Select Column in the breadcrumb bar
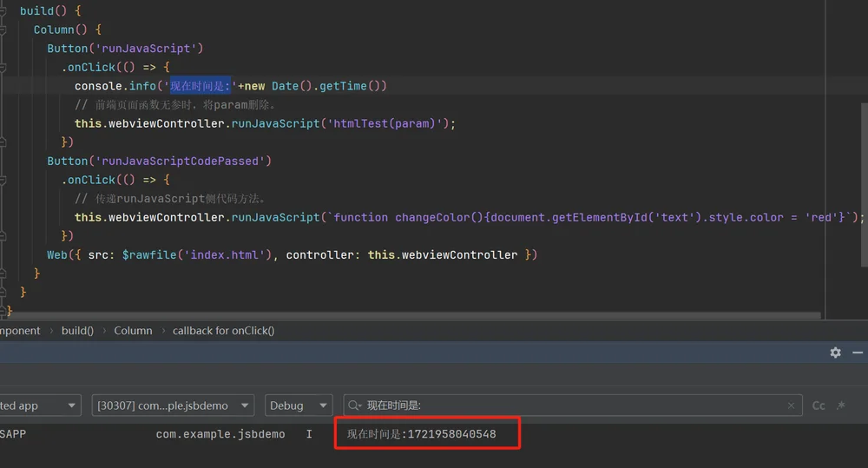Image resolution: width=868 pixels, height=468 pixels. 133,331
